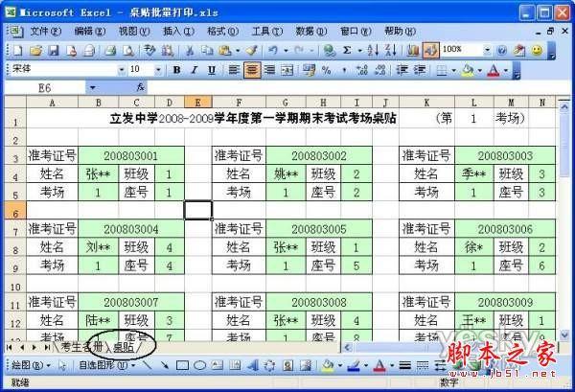The width and height of the screenshot is (575, 392).
Task: Toggle the Drawing toolbar button
Action: 431,51
